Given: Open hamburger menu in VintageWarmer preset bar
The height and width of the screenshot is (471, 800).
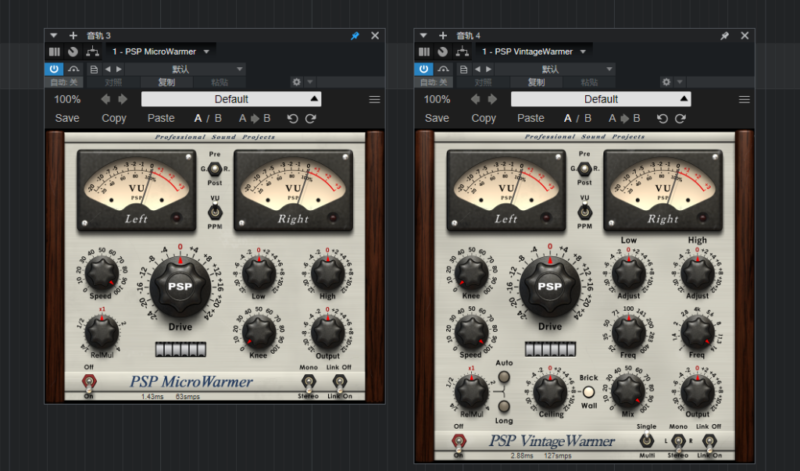Looking at the screenshot, I should click(x=744, y=100).
